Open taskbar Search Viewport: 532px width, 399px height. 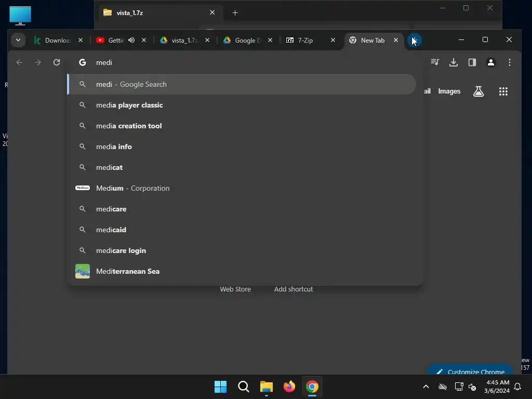tap(243, 387)
